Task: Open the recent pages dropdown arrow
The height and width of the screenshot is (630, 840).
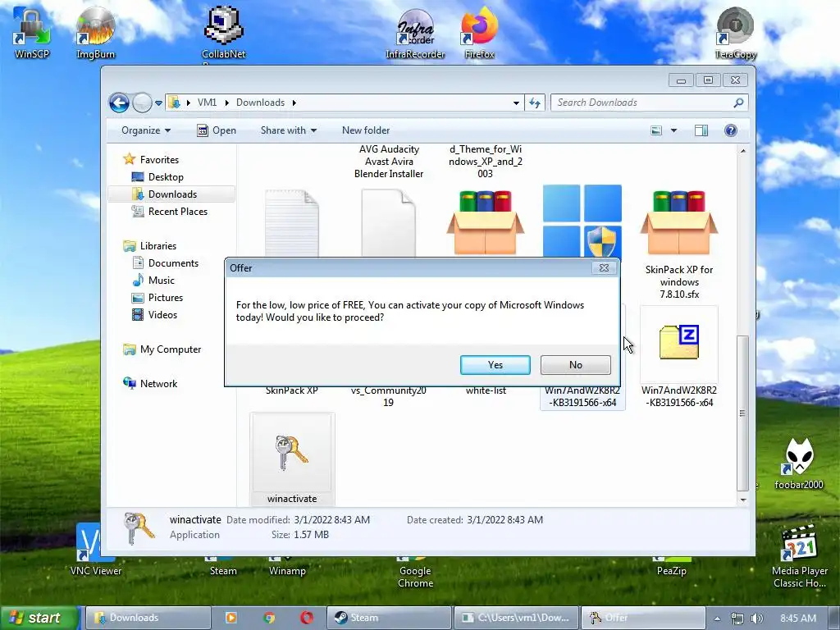Action: tap(158, 103)
